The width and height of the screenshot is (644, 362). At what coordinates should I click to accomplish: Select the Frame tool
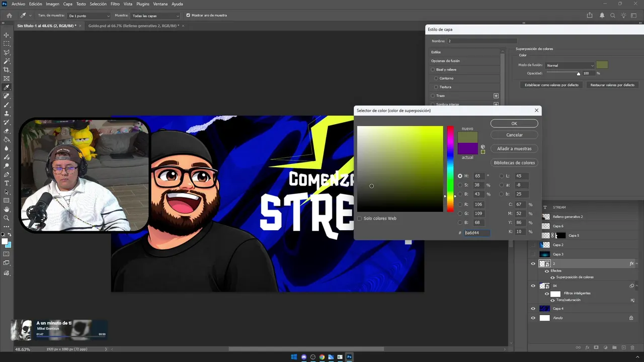pyautogui.click(x=7, y=78)
